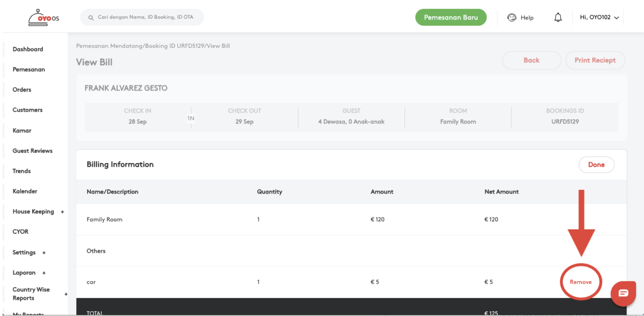Click the Net Amount column header
The height and width of the screenshot is (316, 644).
[502, 192]
